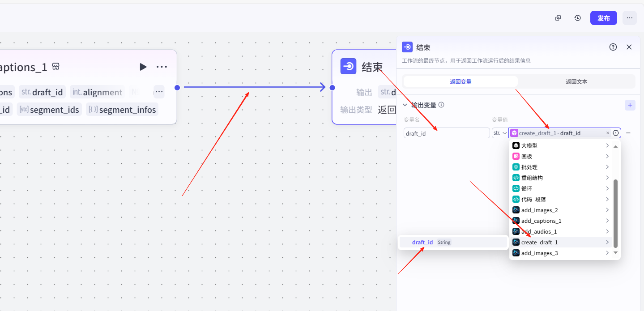The width and height of the screenshot is (644, 311).
Task: Collapse the 输出变量 section
Action: click(405, 105)
